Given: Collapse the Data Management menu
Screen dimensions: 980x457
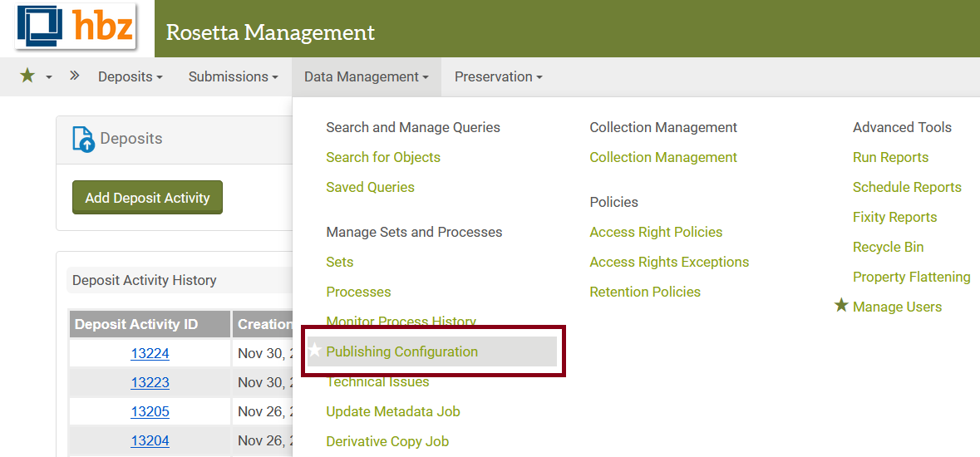Looking at the screenshot, I should [x=366, y=76].
